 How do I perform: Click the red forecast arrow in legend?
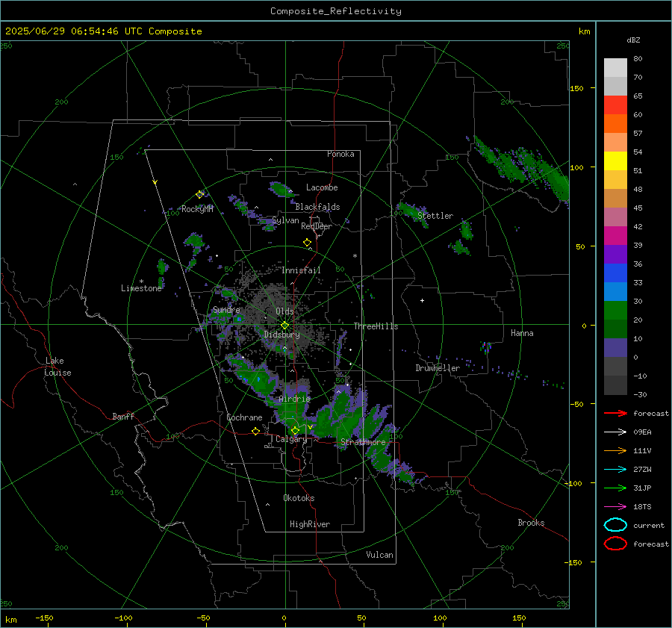pos(615,413)
